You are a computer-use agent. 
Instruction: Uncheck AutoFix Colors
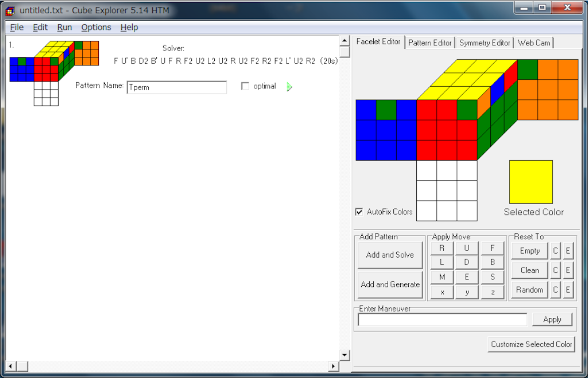[x=359, y=212]
